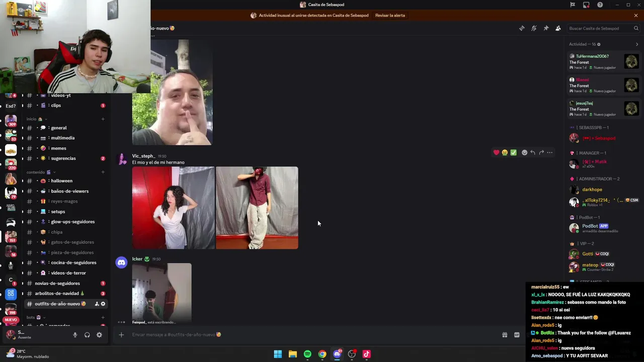Open the Discord inbox icon in title bar
The image size is (644, 362).
click(586, 5)
